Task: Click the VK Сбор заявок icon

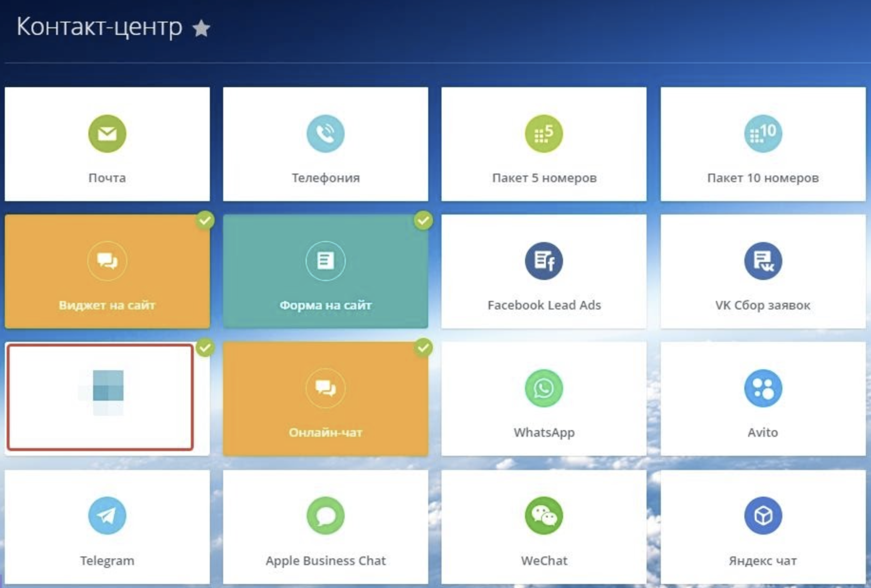Action: coord(763,261)
